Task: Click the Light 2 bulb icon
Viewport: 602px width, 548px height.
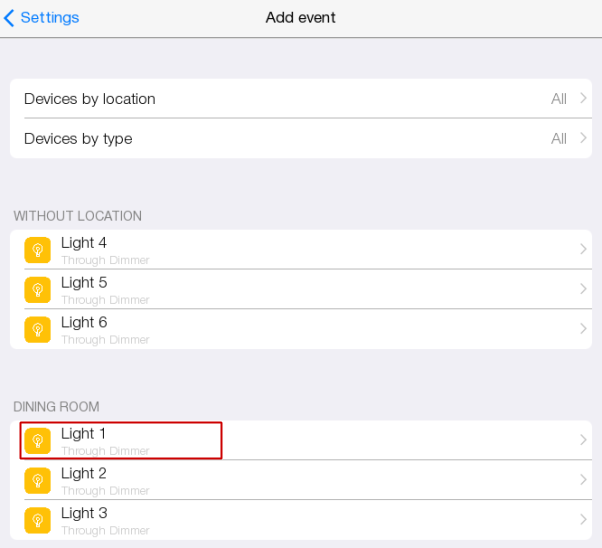Action: (x=37, y=480)
